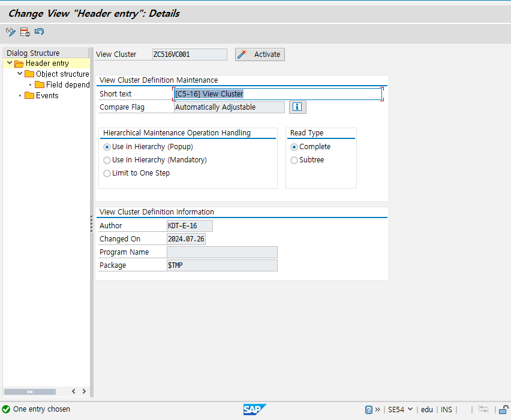Click the 'Short text' field label
The height and width of the screenshot is (420, 511).
coord(115,94)
